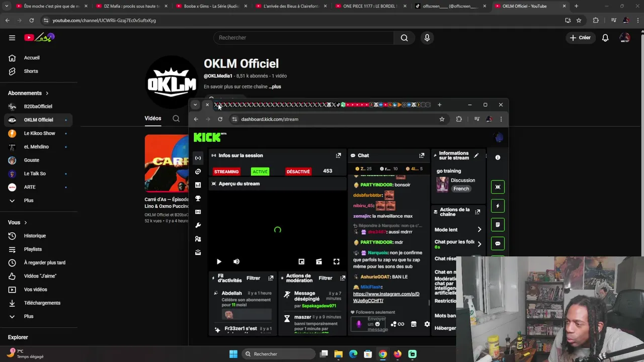Click the Créer button on YouTube
This screenshot has height=362, width=644.
(580, 38)
